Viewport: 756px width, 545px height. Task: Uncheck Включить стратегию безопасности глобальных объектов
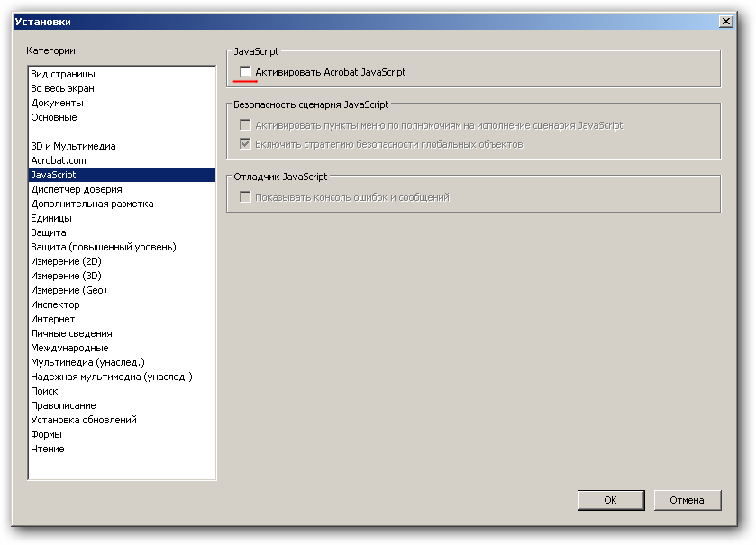[245, 144]
